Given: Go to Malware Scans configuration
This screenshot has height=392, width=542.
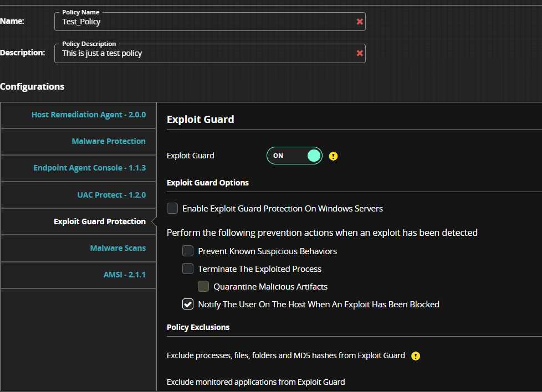Looking at the screenshot, I should [x=118, y=248].
